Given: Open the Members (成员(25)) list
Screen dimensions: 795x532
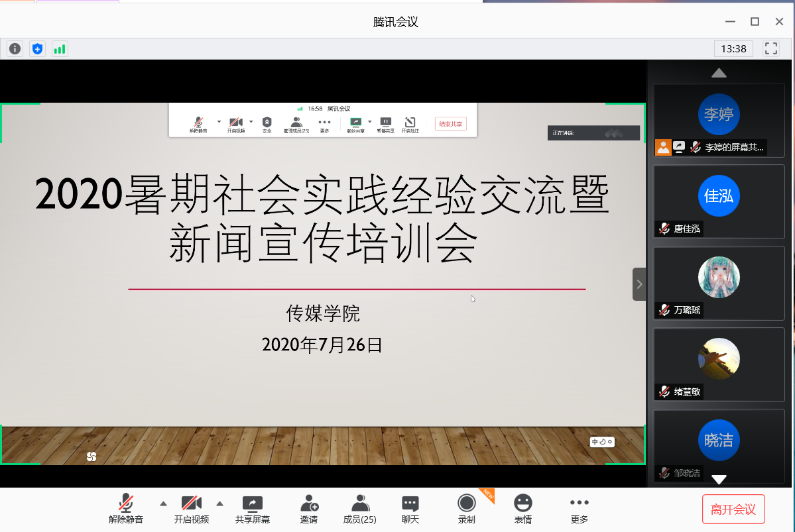Looking at the screenshot, I should (x=360, y=509).
